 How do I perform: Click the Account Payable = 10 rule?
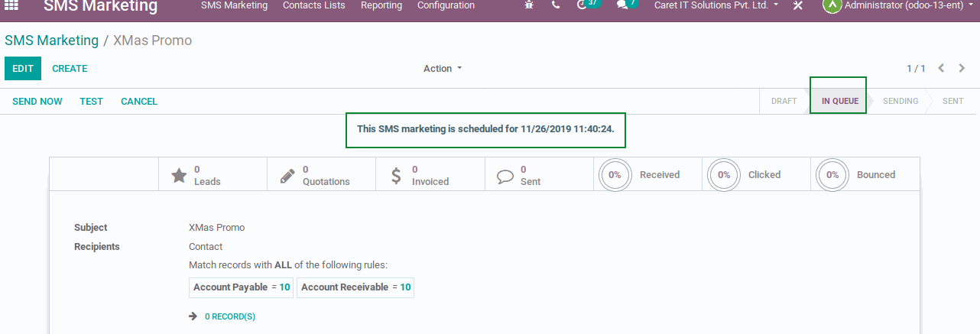(x=242, y=287)
